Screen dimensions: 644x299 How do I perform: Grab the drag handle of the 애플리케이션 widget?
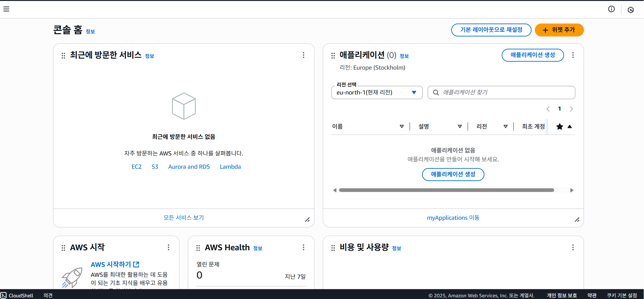[x=333, y=55]
